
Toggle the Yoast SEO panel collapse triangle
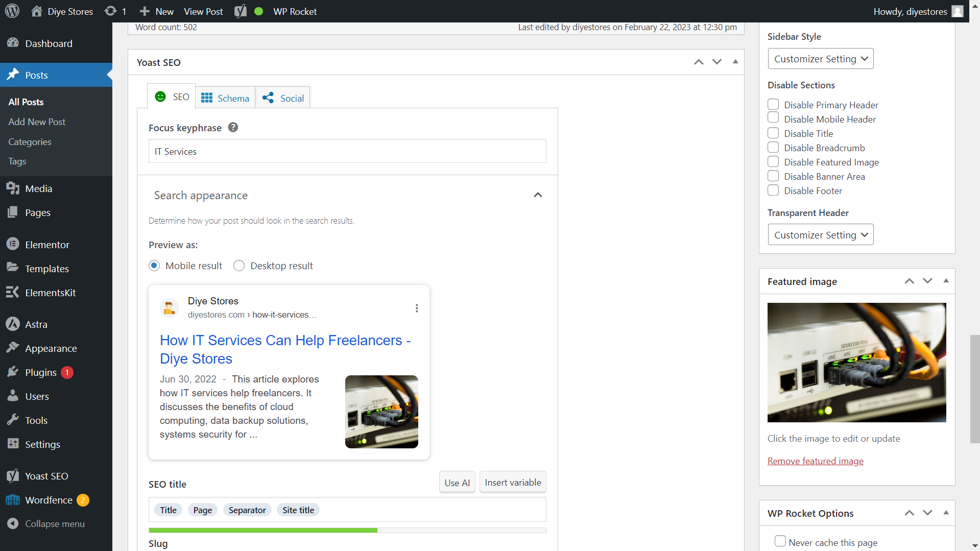click(x=735, y=62)
